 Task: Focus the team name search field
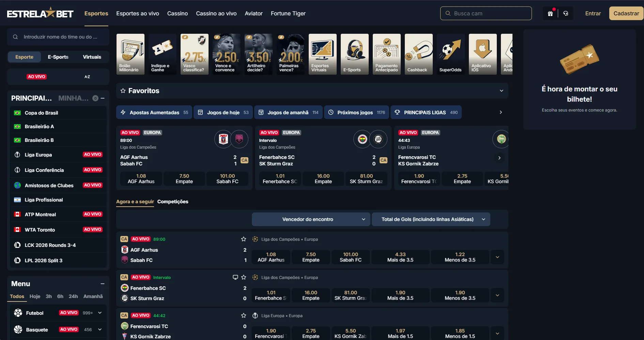(x=58, y=37)
